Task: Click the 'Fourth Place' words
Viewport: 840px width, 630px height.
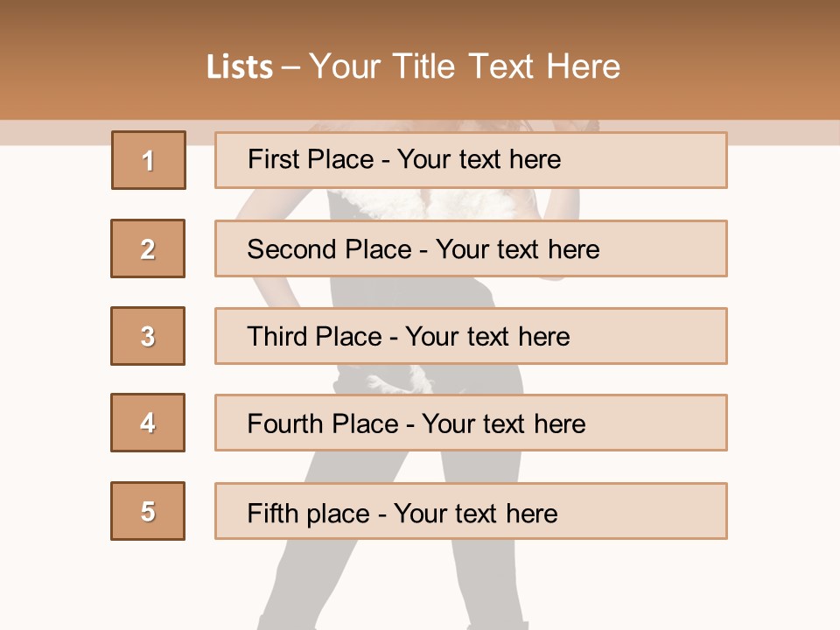Action: (323, 423)
